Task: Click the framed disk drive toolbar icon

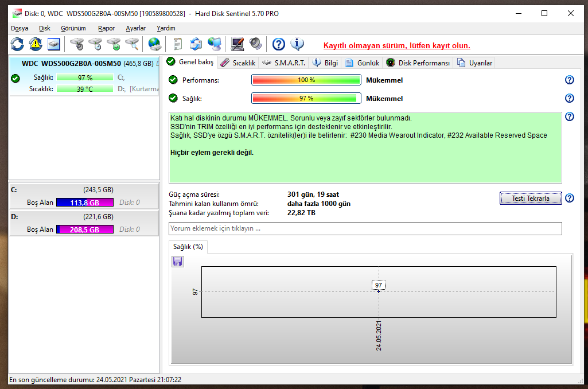Action: coord(54,44)
